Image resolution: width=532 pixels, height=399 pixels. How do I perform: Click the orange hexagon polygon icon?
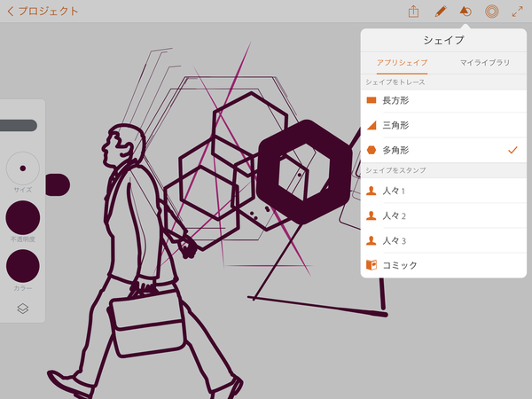tap(372, 150)
